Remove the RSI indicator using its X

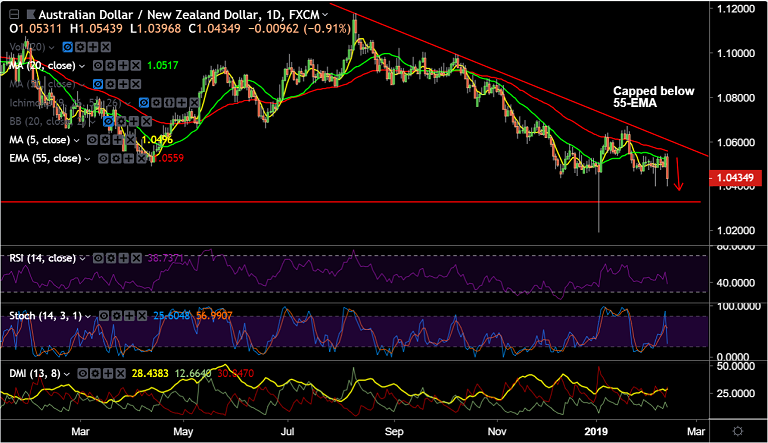point(136,258)
